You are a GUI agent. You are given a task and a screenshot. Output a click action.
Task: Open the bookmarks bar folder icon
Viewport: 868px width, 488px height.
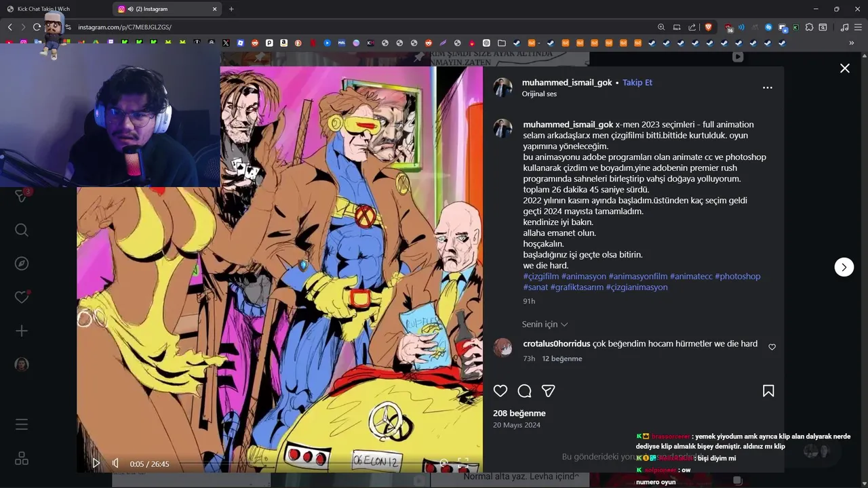click(x=502, y=43)
